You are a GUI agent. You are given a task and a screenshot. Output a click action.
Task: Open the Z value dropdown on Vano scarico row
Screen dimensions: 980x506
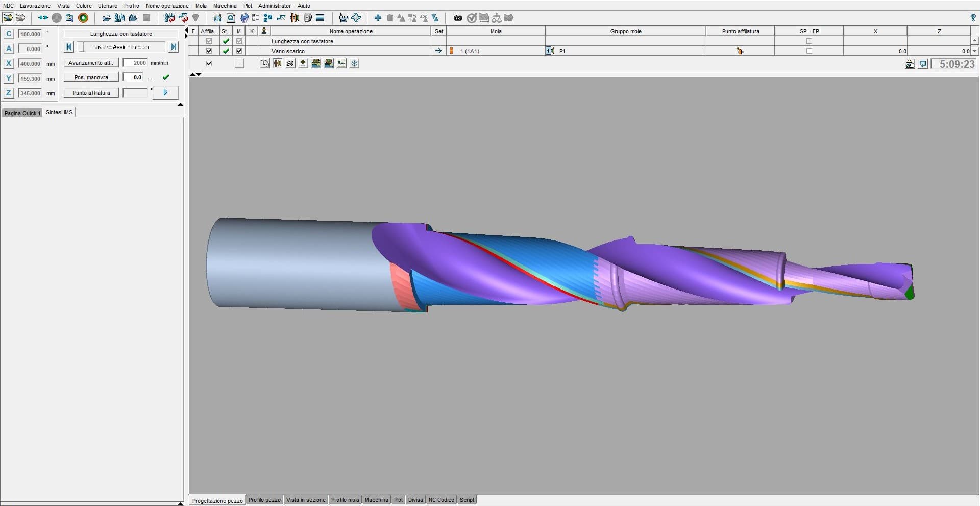(975, 51)
